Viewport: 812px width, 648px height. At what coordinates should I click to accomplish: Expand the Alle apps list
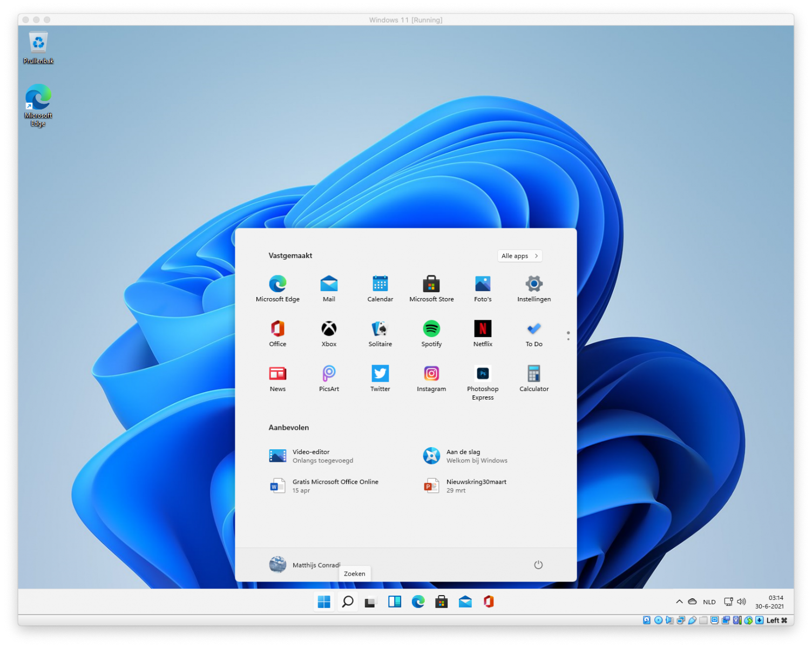point(519,256)
